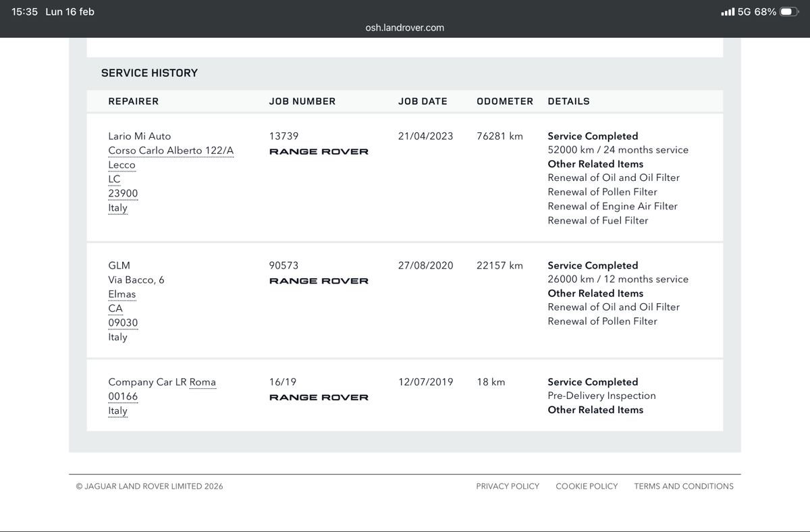810x532 pixels.
Task: Open the Privacy Policy link
Action: tap(508, 486)
